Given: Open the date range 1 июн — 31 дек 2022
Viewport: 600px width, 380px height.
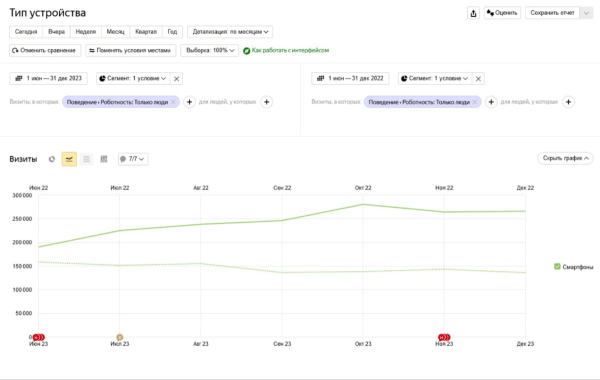Looking at the screenshot, I should click(350, 78).
